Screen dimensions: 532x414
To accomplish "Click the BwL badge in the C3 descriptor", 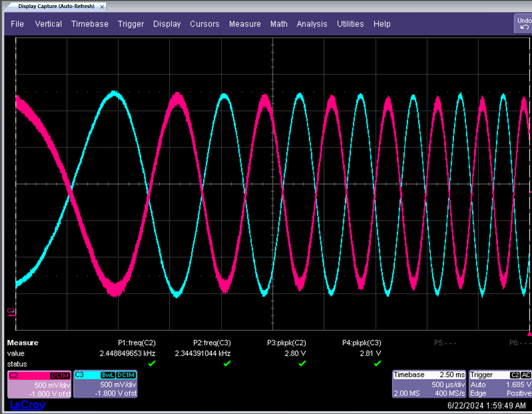I will coord(108,375).
